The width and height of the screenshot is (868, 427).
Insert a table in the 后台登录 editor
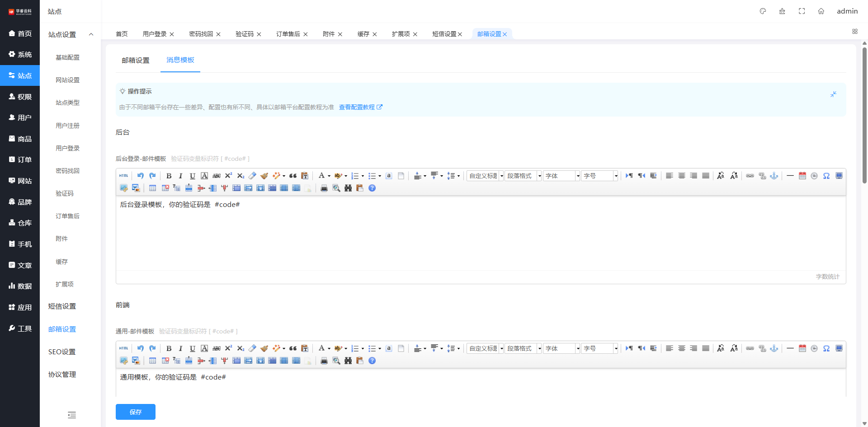[x=152, y=188]
